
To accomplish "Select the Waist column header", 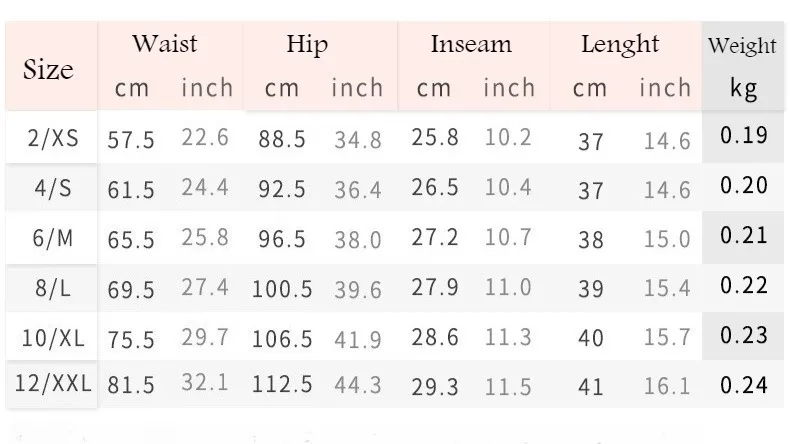I will click(x=165, y=43).
